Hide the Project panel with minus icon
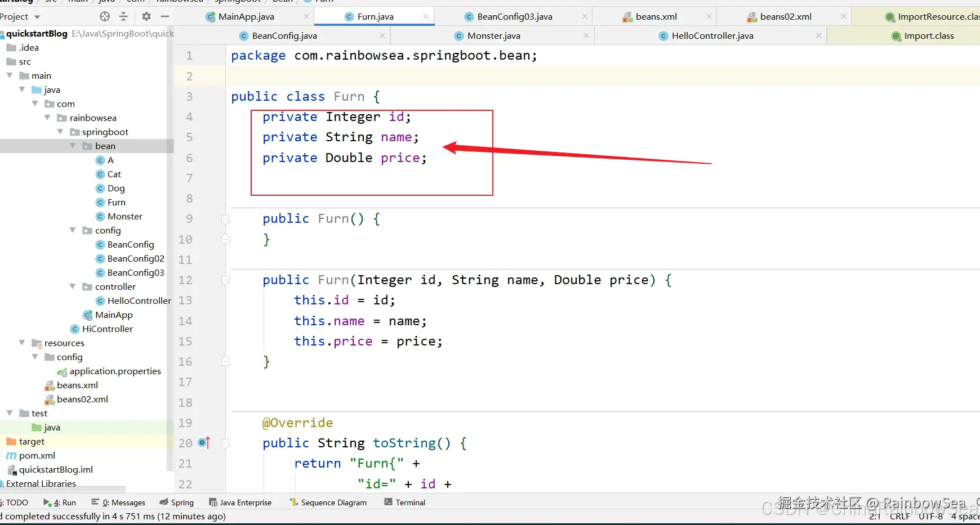 point(165,16)
